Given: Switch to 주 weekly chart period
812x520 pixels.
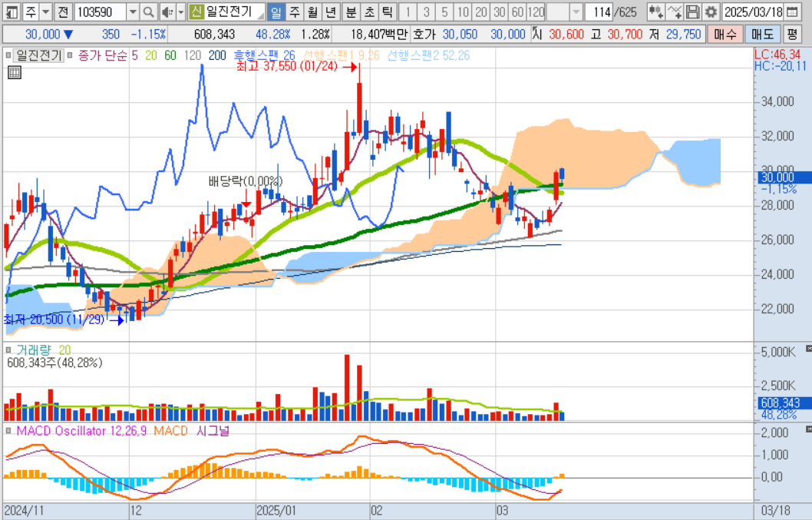Looking at the screenshot, I should (x=294, y=12).
